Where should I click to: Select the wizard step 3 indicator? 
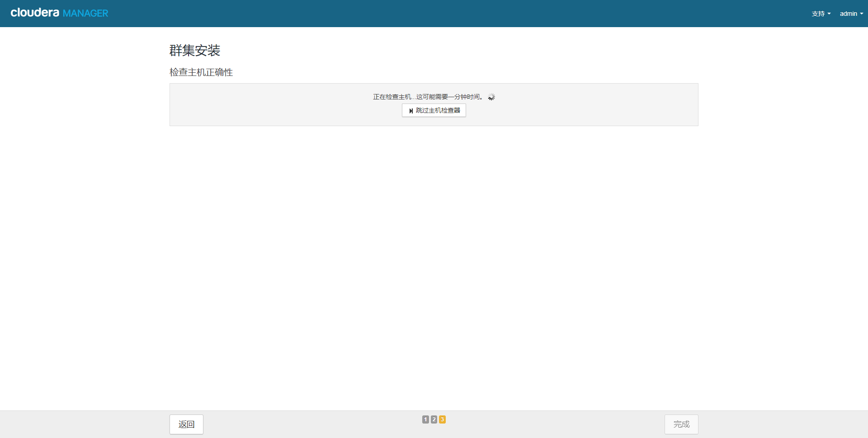[443, 419]
